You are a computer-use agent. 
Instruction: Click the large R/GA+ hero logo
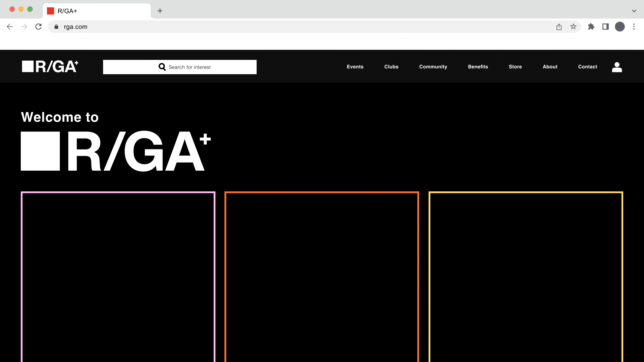tap(116, 151)
